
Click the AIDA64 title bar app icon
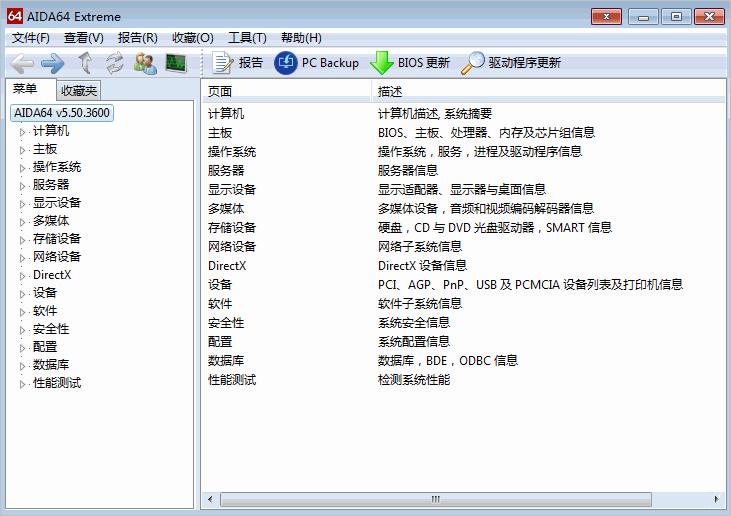pos(15,16)
